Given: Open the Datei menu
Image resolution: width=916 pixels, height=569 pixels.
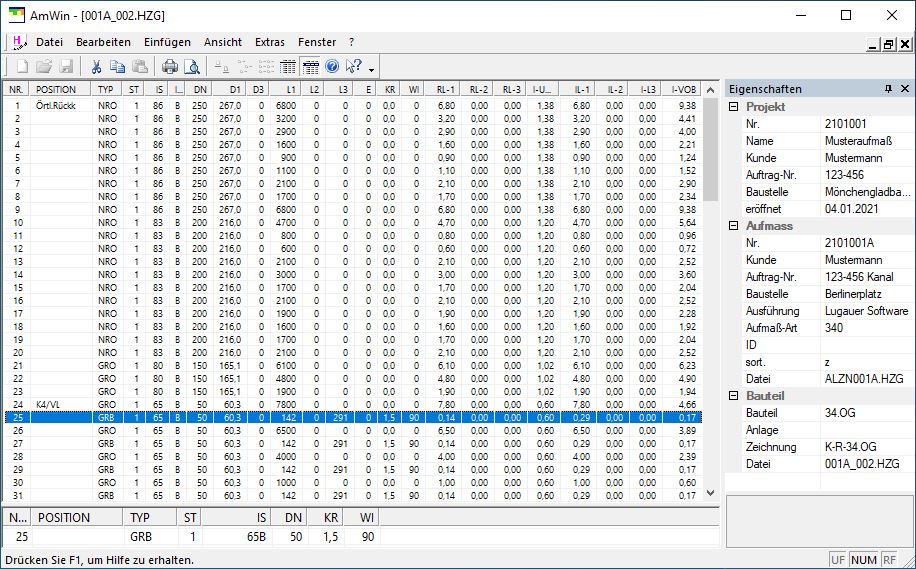Looking at the screenshot, I should 50,42.
